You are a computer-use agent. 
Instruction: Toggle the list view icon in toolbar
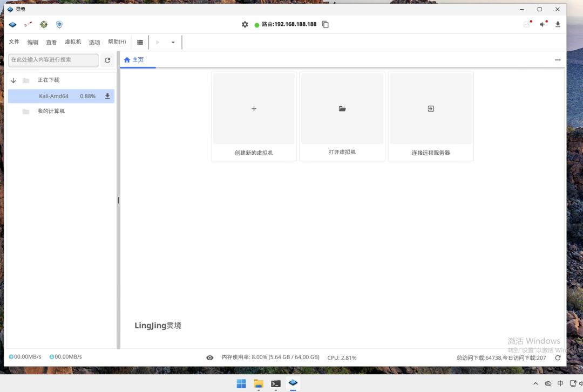click(x=140, y=43)
